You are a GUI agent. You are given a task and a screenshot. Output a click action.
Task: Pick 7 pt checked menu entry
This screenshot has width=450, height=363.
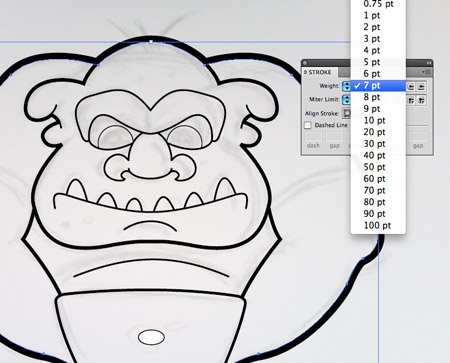378,85
